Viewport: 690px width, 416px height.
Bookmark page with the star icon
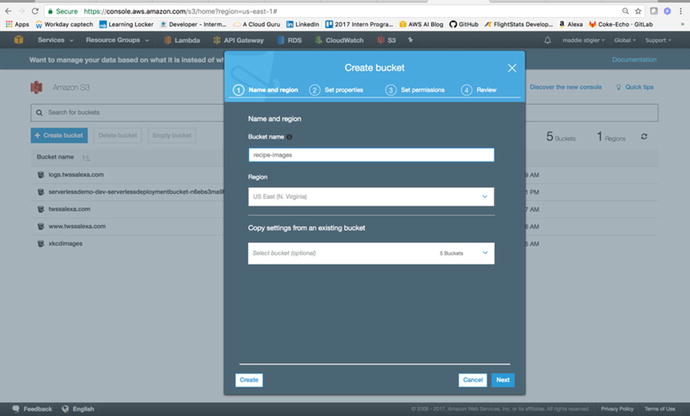coord(637,9)
